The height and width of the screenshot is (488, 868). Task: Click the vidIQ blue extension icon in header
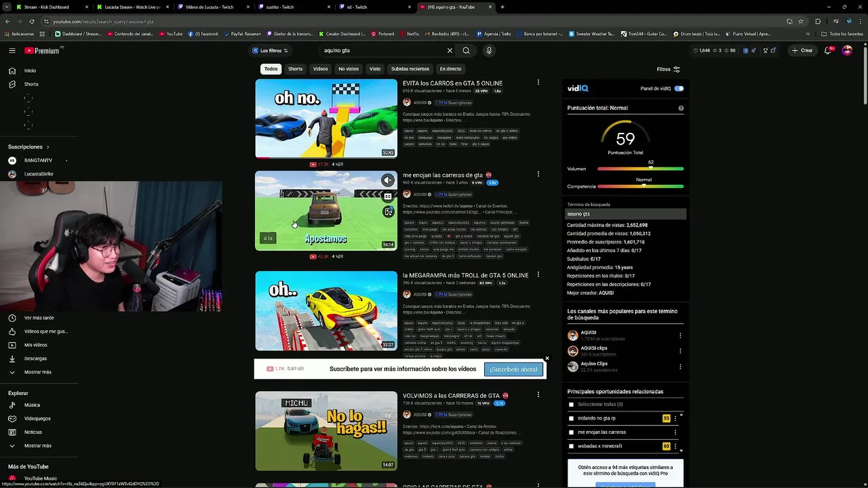(746, 50)
